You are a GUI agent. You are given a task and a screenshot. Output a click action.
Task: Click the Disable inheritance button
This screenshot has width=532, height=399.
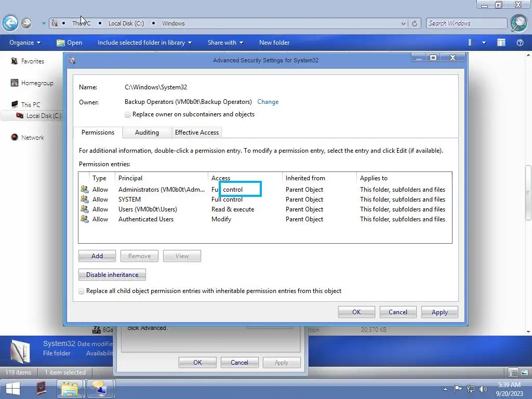112,275
